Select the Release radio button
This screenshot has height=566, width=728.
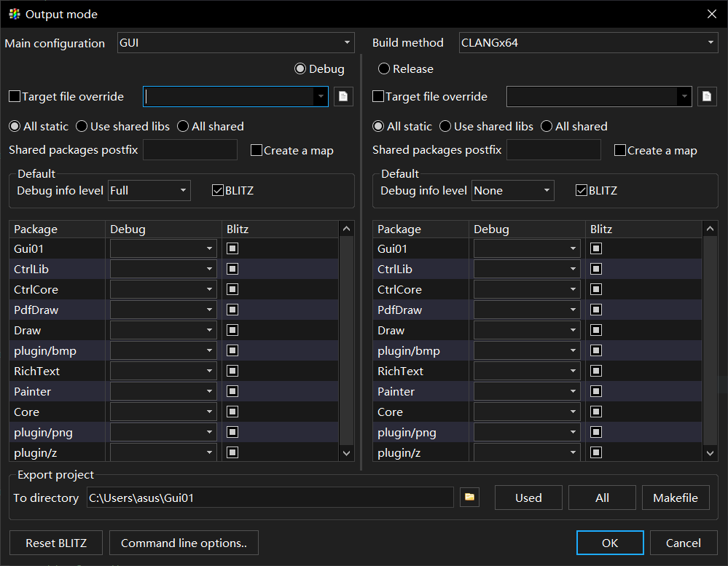pyautogui.click(x=384, y=69)
